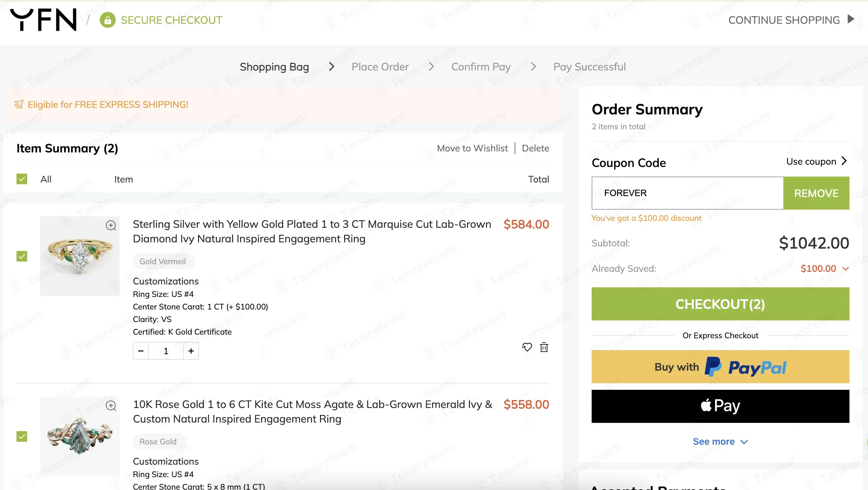The image size is (868, 490).
Task: Select the Shopping Bag step
Action: coord(274,67)
